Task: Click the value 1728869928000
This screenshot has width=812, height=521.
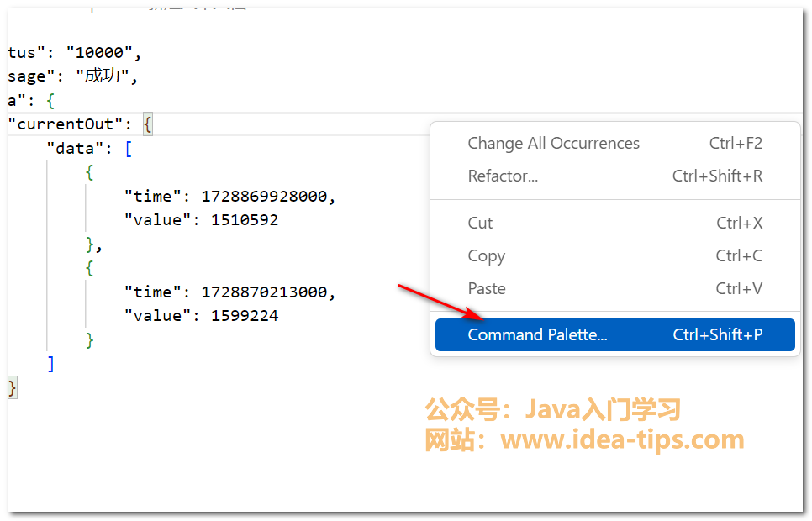Action: click(x=264, y=197)
